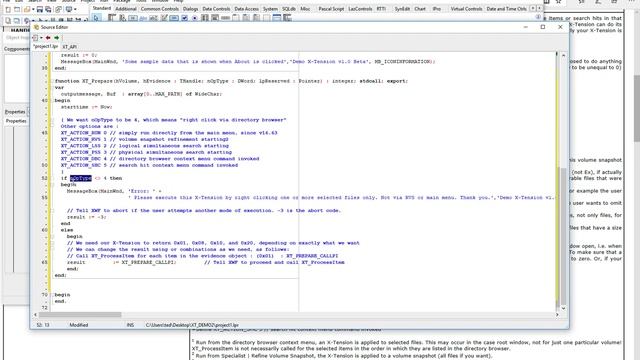
Task: Choose the TGroupBox component icon
Action: 235,18
